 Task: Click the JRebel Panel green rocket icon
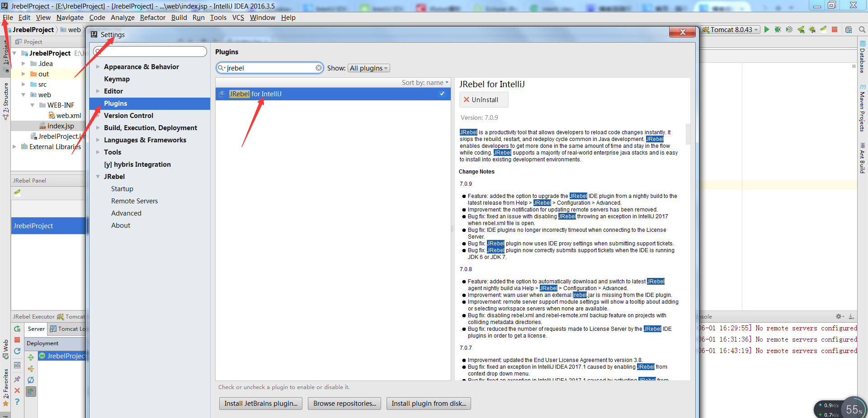click(17, 193)
